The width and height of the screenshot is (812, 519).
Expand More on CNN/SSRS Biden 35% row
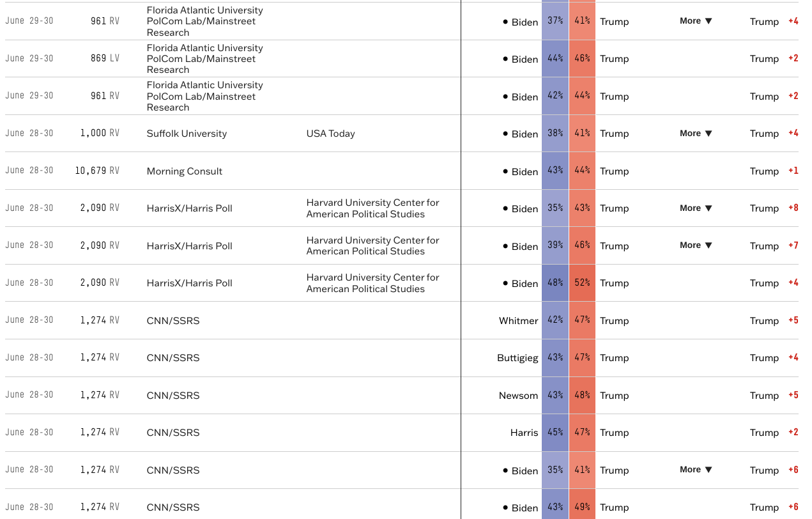(x=696, y=470)
